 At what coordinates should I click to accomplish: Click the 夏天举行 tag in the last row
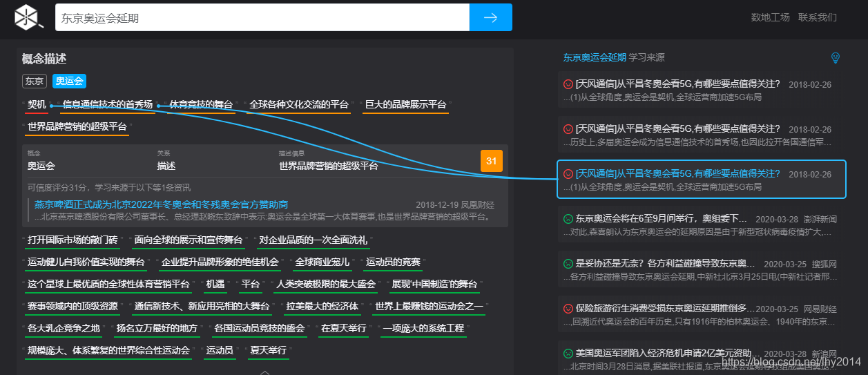tap(268, 351)
